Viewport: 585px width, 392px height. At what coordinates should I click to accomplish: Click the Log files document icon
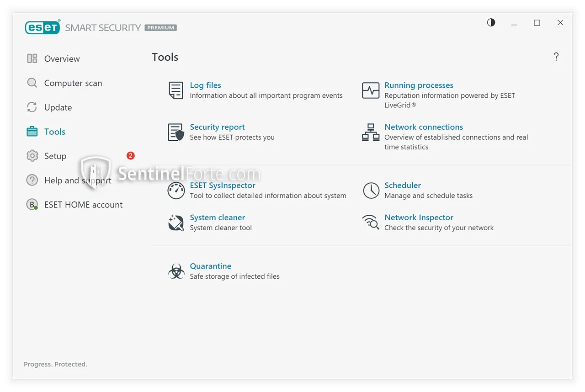pyautogui.click(x=176, y=90)
